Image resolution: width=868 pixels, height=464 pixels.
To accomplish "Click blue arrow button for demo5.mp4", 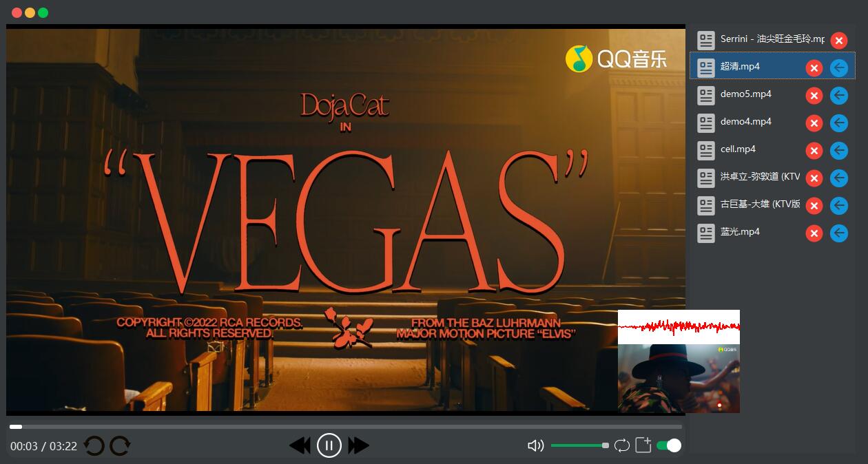I will point(838,95).
